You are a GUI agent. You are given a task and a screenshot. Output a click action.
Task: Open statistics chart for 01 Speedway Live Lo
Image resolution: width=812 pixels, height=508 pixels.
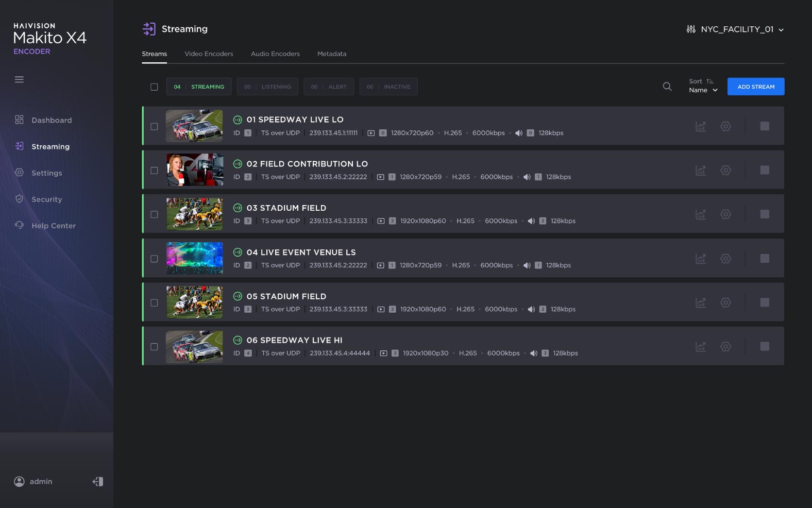(701, 126)
